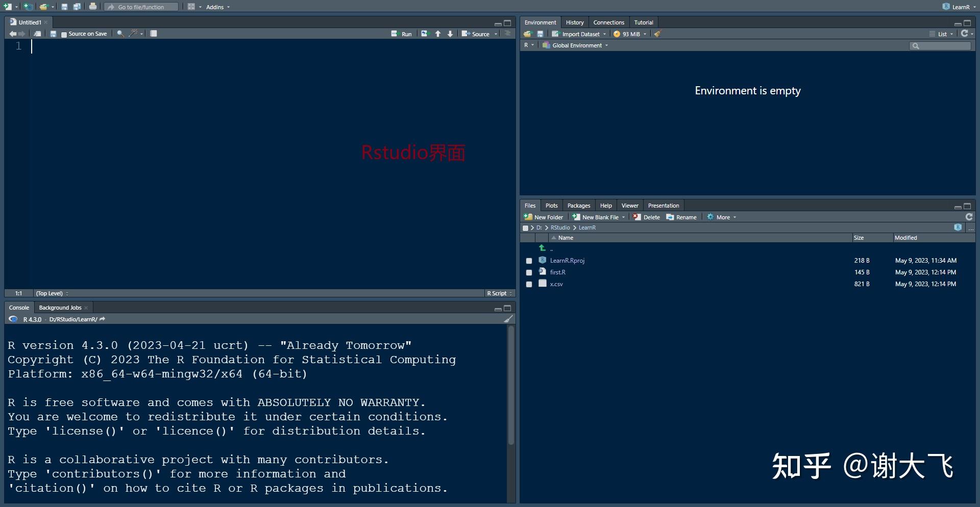The height and width of the screenshot is (507, 980).
Task: Create a new project using the project icon
Action: (29, 7)
